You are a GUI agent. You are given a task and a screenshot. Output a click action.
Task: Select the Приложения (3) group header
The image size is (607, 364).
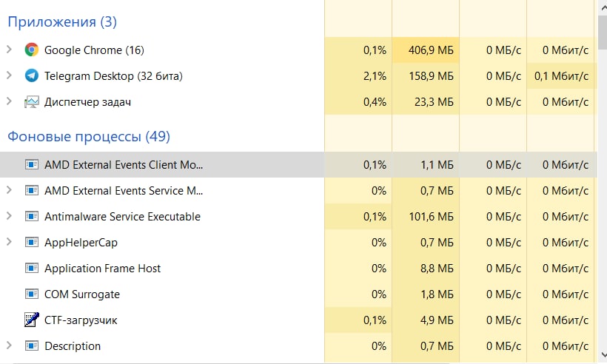(x=62, y=22)
